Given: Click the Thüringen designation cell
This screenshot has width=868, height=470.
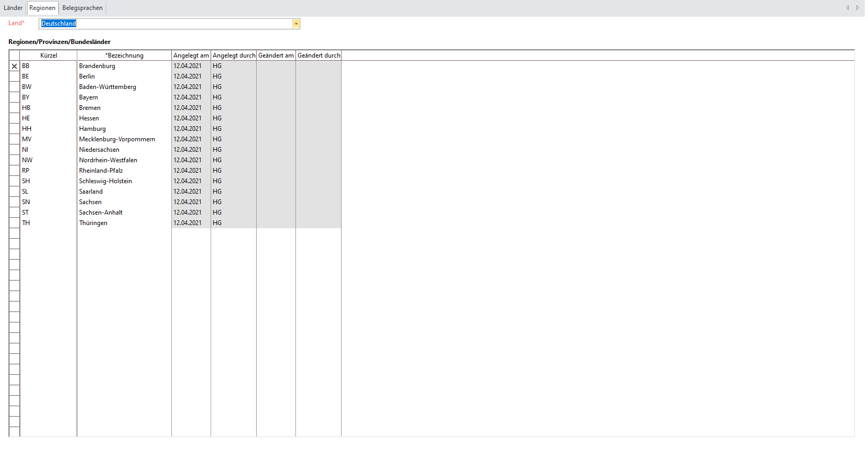Looking at the screenshot, I should point(124,223).
